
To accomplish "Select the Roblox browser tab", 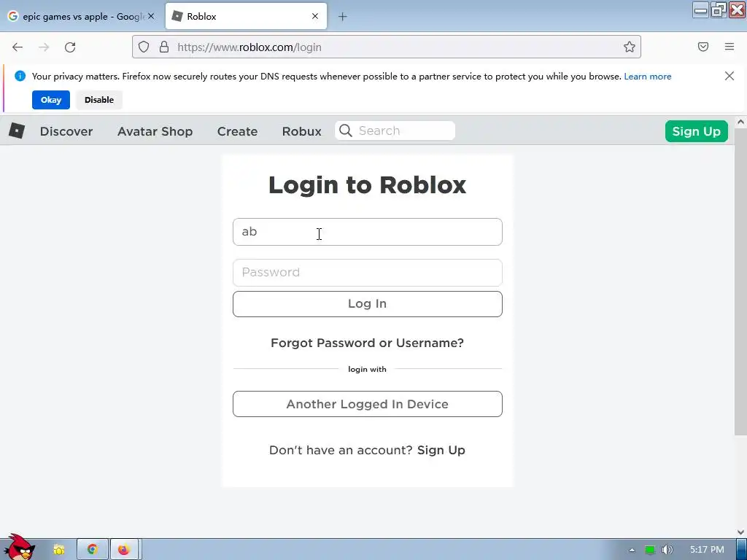I will point(246,16).
